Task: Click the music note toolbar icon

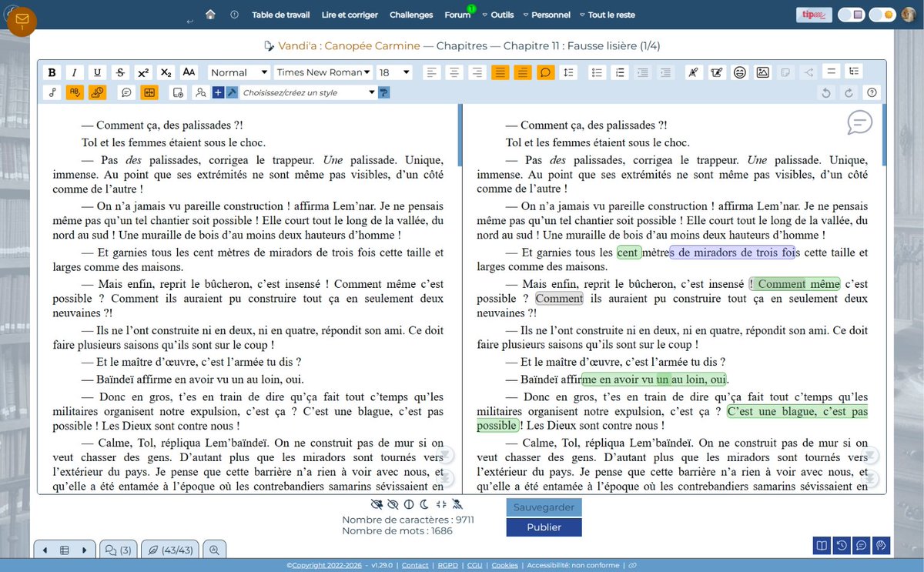Action: tap(52, 92)
